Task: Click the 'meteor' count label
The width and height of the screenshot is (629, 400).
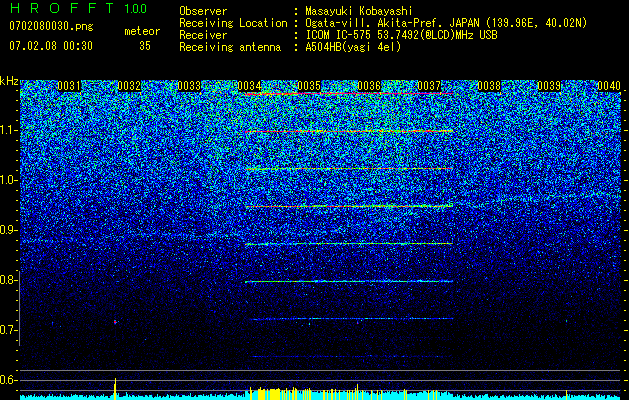Action: pyautogui.click(x=142, y=31)
